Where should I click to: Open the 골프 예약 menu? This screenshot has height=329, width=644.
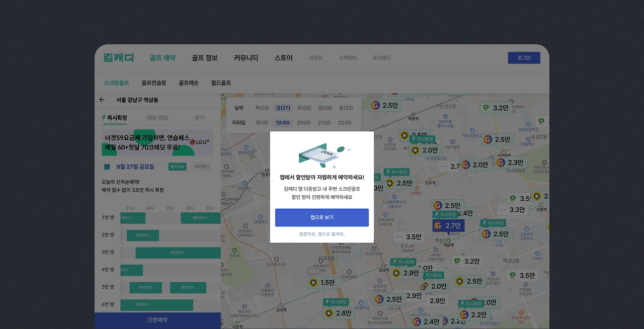tap(163, 58)
